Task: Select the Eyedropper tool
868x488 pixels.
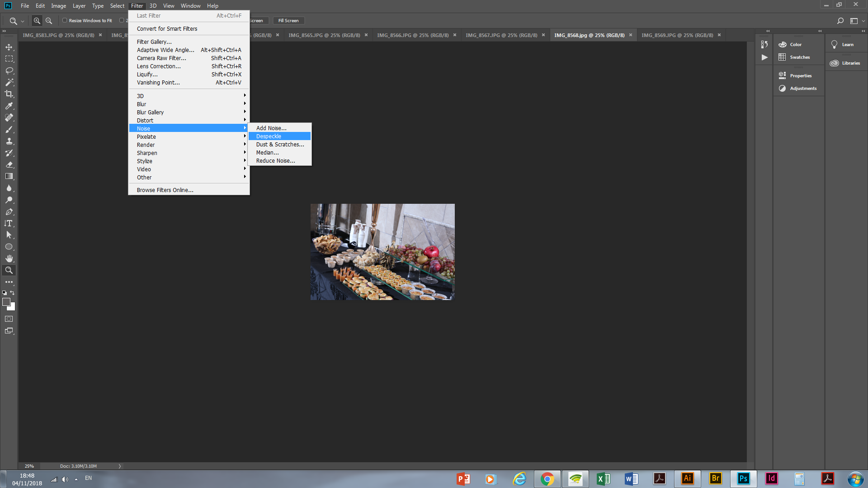Action: [x=9, y=106]
